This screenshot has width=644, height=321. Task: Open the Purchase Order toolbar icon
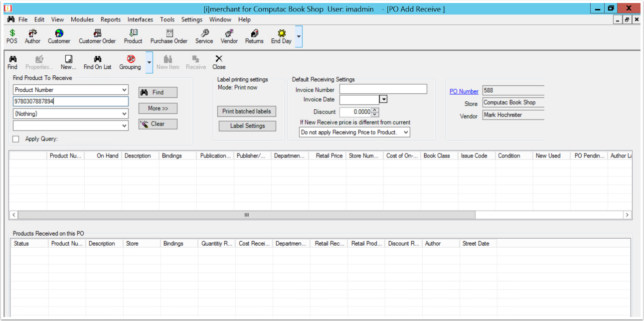pos(169,36)
